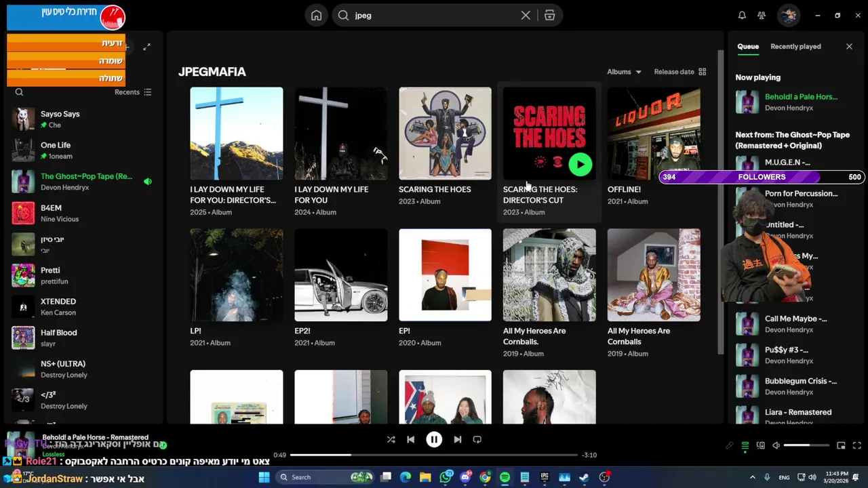Image resolution: width=868 pixels, height=488 pixels.
Task: Open Discord from the taskbar
Action: click(465, 477)
